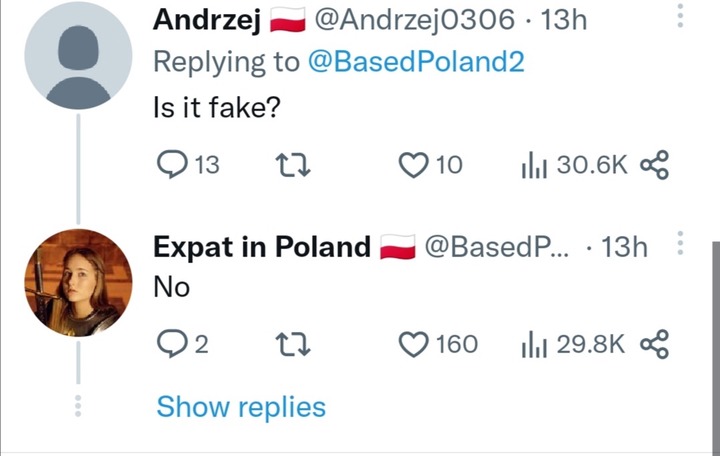Reply to Andrzej's tweet
Image resolution: width=720 pixels, height=456 pixels.
[x=171, y=164]
